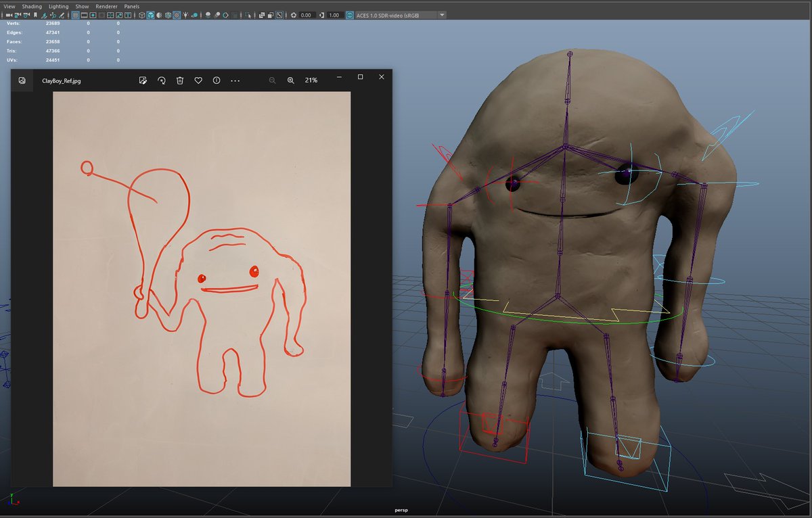Click the isolate select icon

(248, 15)
